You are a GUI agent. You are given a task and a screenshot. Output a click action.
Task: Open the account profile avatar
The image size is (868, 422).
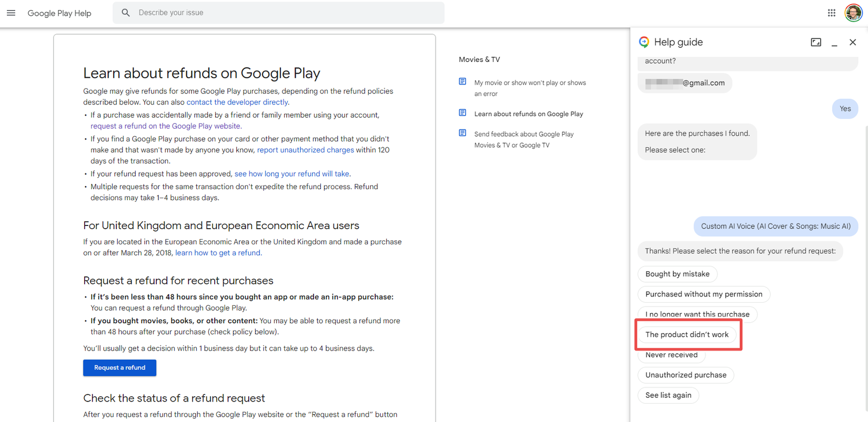853,13
